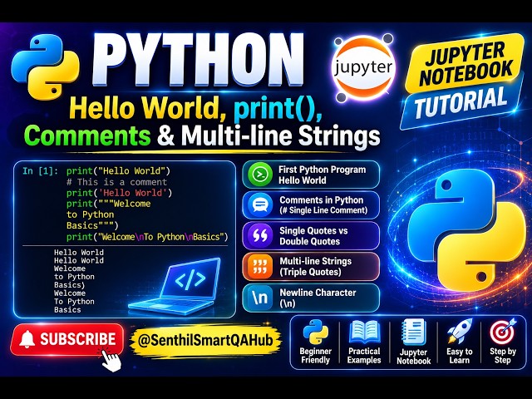This screenshot has width=532, height=399.
Task: Click the orange triple-quotes icon
Action: pyautogui.click(x=260, y=266)
